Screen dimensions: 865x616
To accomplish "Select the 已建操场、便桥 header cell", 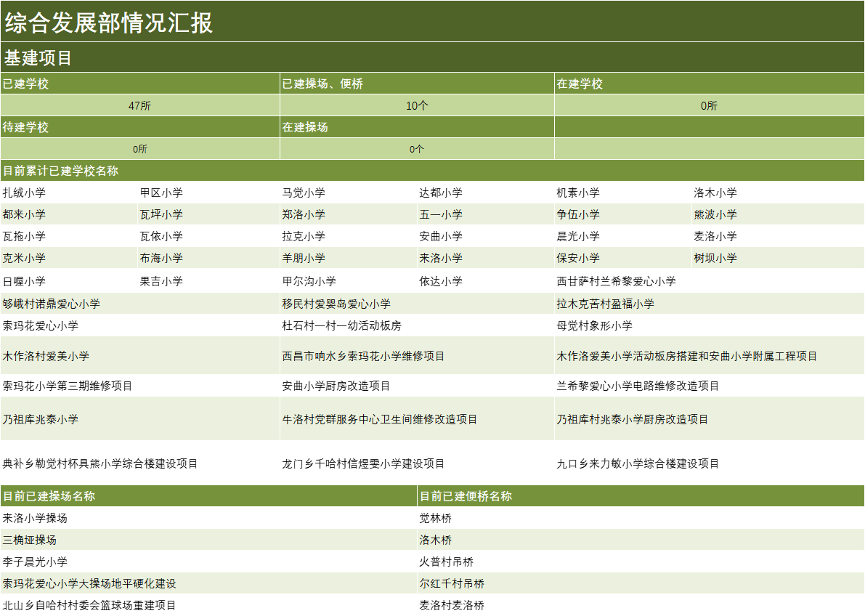I will [417, 84].
